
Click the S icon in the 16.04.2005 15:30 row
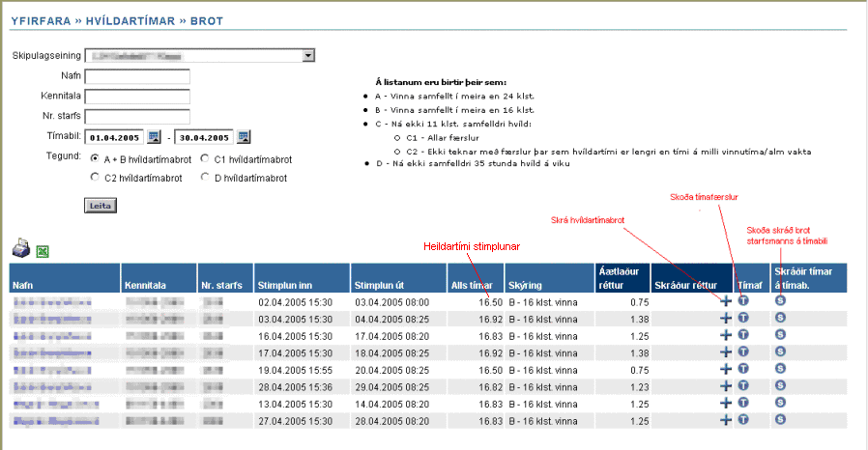coord(781,334)
